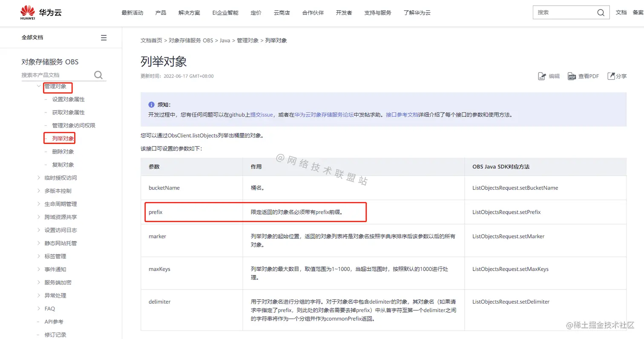Expand the 事件通知 node

[x=39, y=269]
